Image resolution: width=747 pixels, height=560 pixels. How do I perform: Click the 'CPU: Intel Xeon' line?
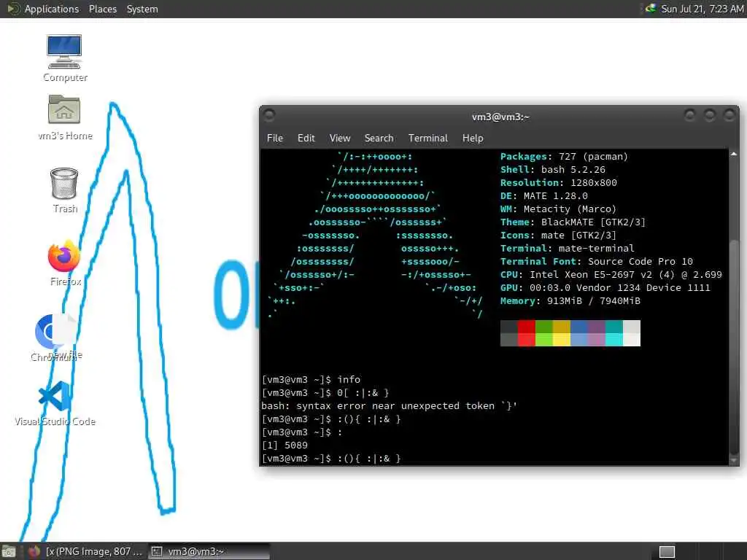611,274
